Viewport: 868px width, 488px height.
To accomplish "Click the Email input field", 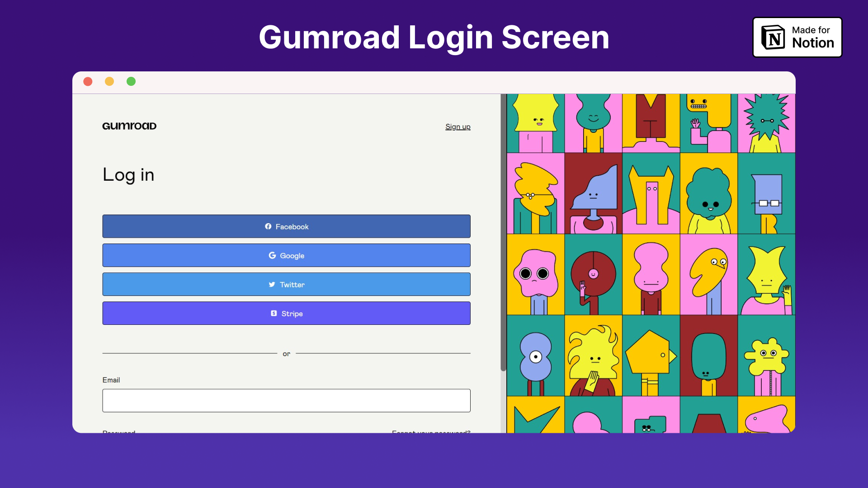I will (x=286, y=400).
